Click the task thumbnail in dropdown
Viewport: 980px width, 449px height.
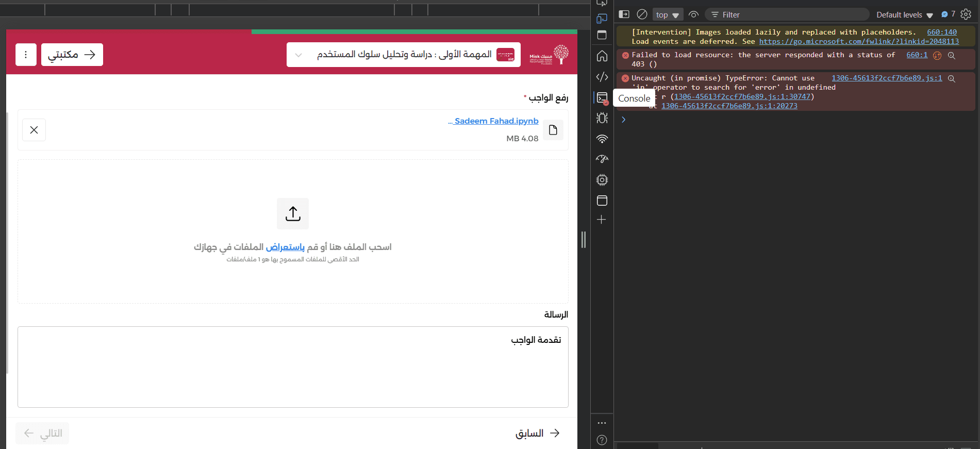tap(505, 55)
